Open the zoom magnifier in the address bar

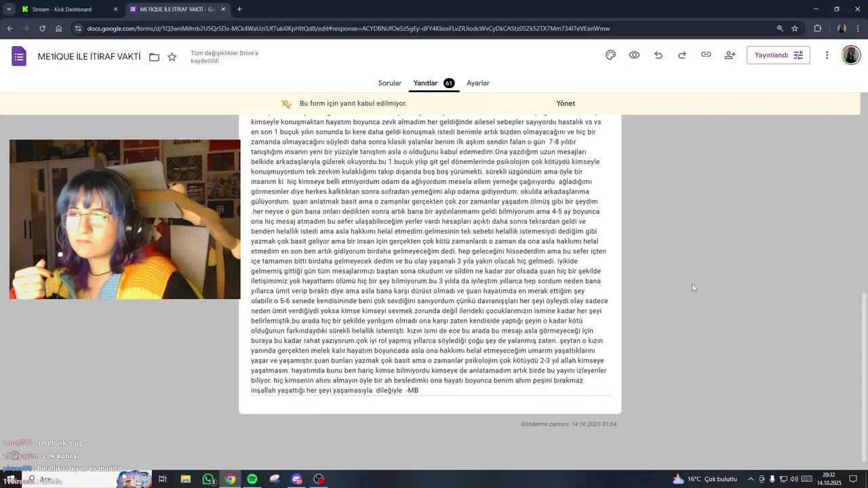[780, 28]
